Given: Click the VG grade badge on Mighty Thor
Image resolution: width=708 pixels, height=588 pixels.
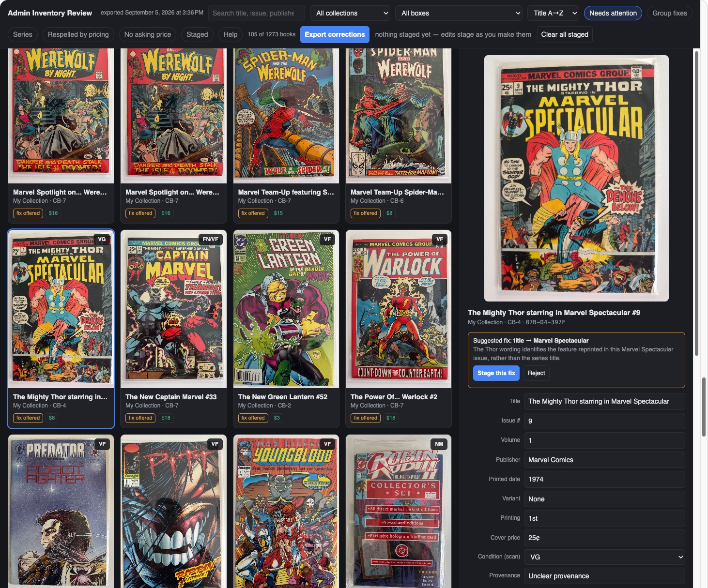Looking at the screenshot, I should coord(102,239).
